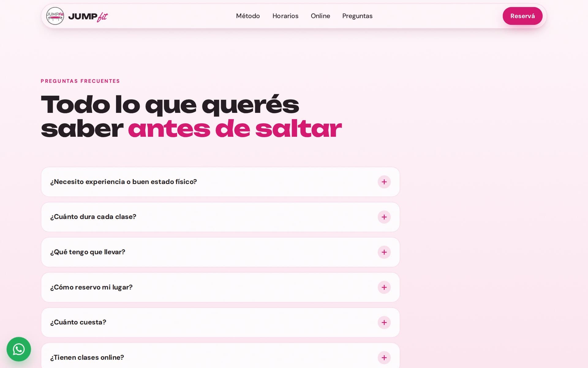The image size is (588, 368).
Task: Click the text ¿Tienen clases online?
Action: click(x=87, y=358)
